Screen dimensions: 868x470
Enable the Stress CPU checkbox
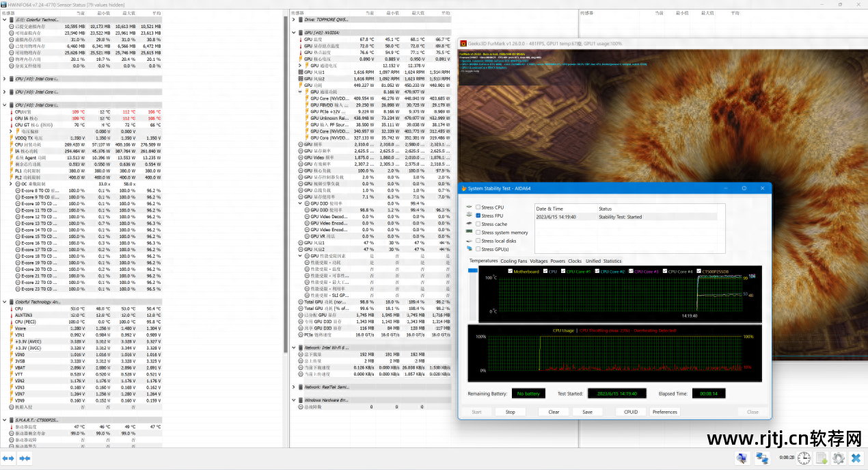(x=478, y=207)
